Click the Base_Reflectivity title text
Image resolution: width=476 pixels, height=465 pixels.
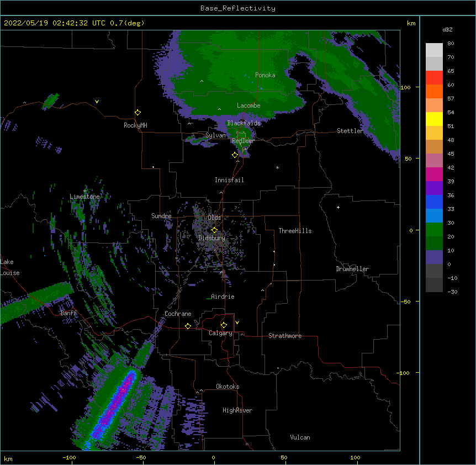[238, 8]
